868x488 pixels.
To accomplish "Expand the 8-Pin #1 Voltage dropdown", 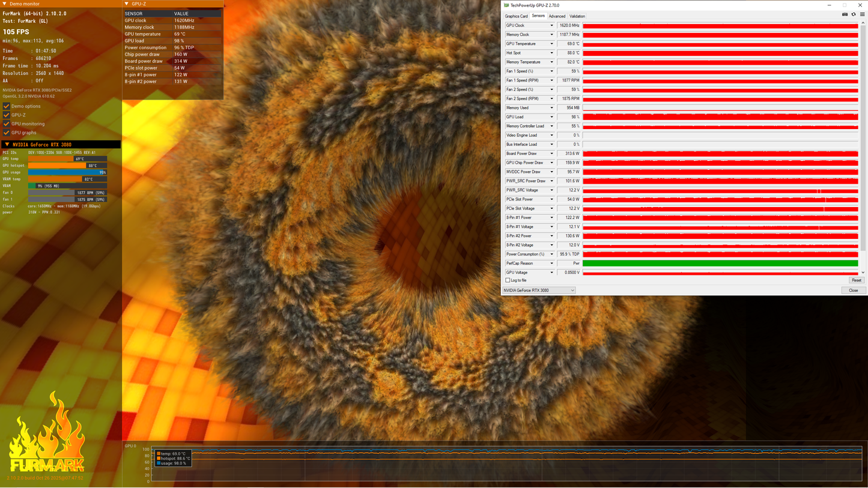I will pyautogui.click(x=551, y=227).
